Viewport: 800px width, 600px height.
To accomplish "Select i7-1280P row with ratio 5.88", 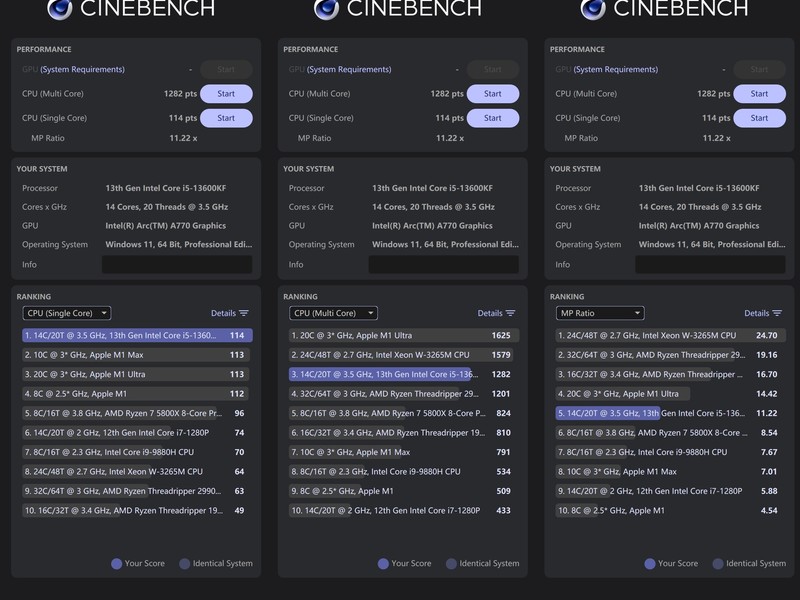I will (670, 491).
